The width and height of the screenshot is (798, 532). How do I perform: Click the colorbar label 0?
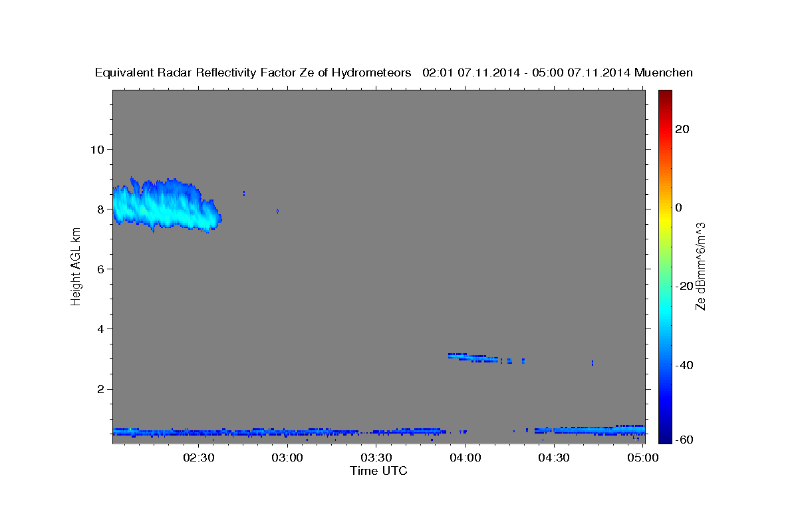679,207
